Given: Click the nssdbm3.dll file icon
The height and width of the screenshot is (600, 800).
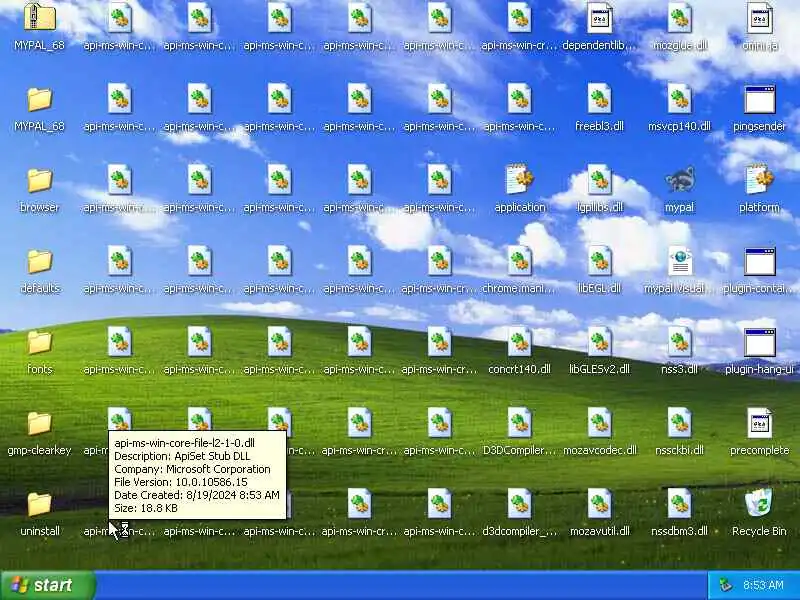Looking at the screenshot, I should point(680,504).
